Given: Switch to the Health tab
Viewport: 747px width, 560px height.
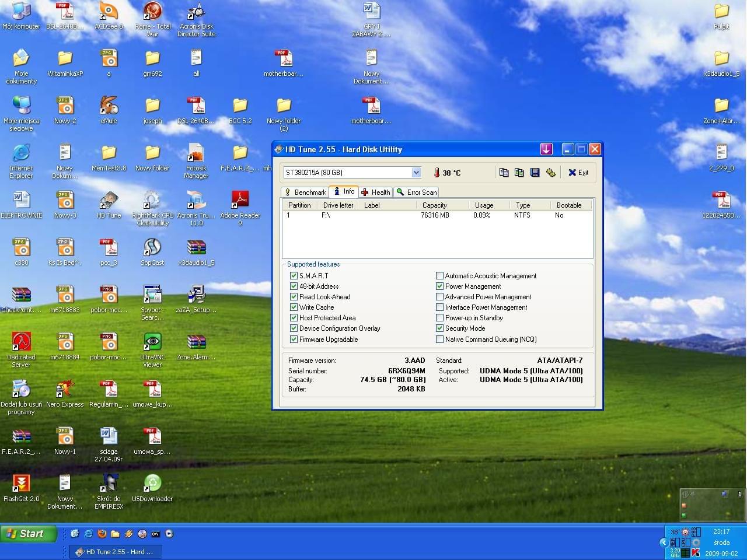Looking at the screenshot, I should 375,192.
